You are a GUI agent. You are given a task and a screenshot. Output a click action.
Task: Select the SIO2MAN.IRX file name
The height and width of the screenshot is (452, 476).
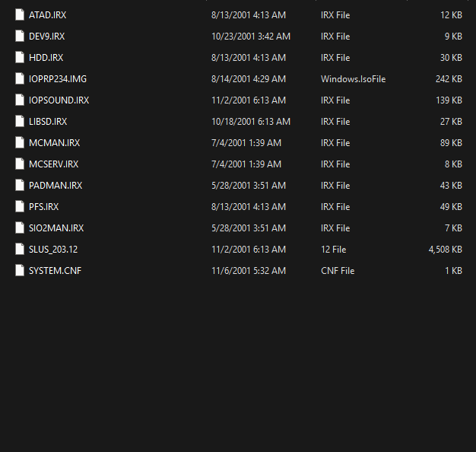point(56,228)
